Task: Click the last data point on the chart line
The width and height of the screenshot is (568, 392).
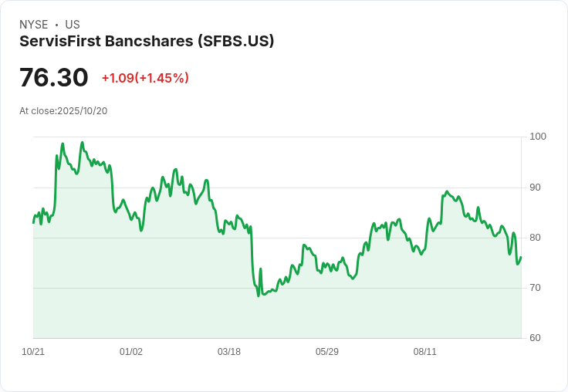Action: [521, 257]
